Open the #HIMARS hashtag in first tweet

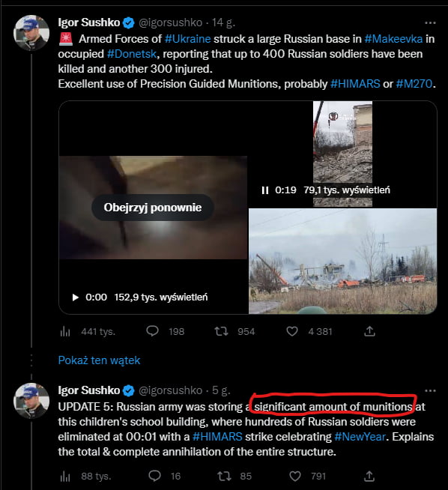coord(355,84)
